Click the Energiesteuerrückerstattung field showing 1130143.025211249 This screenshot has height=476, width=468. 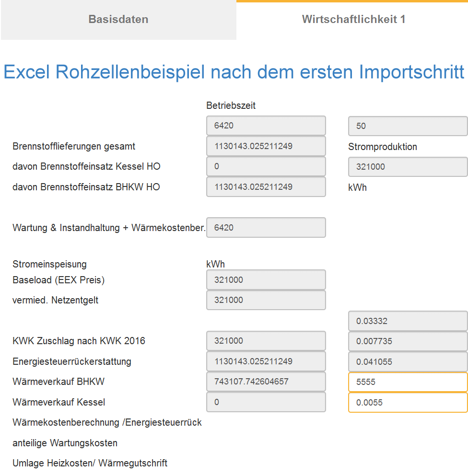[266, 361]
